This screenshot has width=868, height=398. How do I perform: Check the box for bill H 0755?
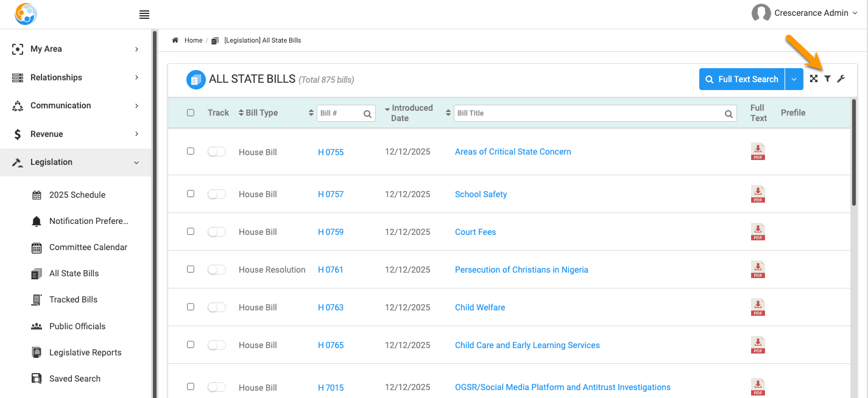point(191,151)
